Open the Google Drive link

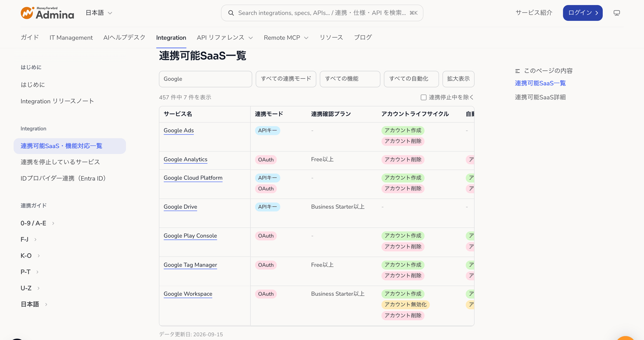(180, 207)
